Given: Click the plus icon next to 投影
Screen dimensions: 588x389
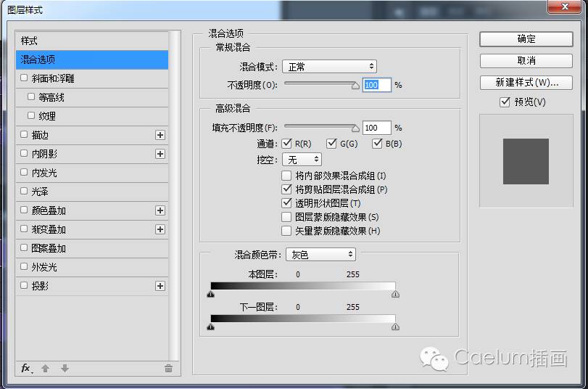Looking at the screenshot, I should [160, 286].
